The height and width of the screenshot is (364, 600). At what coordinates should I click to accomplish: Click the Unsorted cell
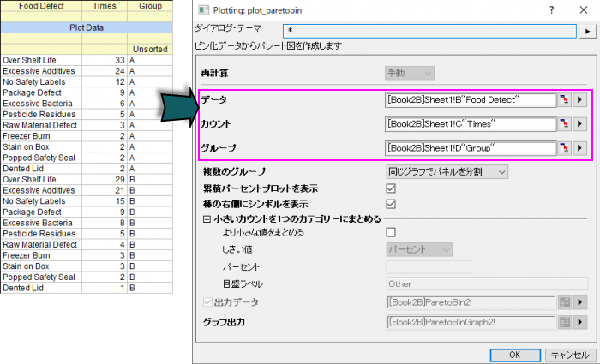click(x=150, y=50)
